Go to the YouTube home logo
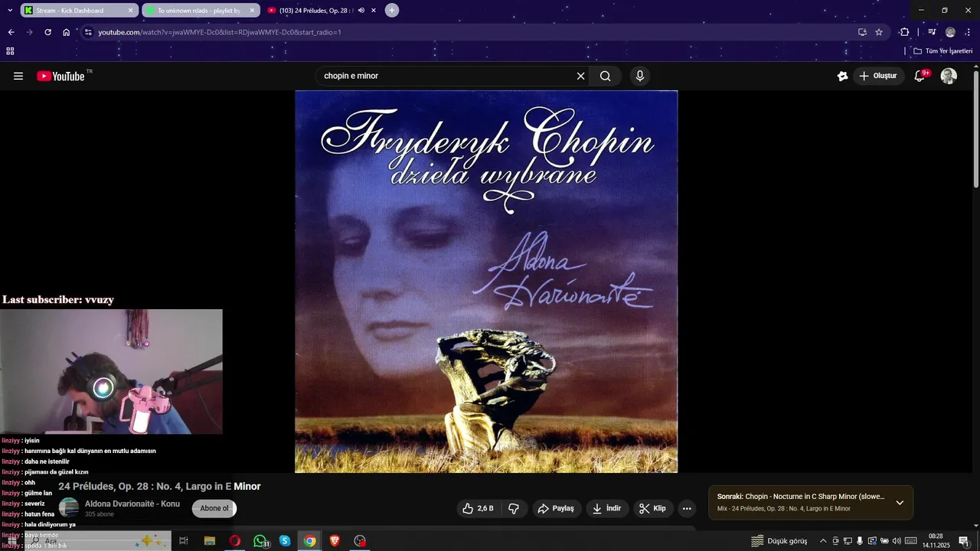Image resolution: width=980 pixels, height=551 pixels. [60, 76]
